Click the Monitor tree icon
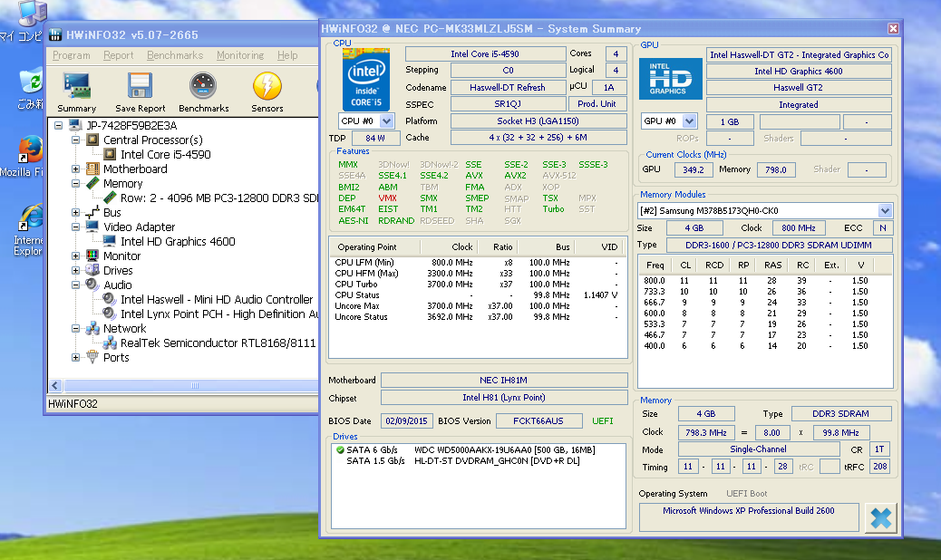Image resolution: width=941 pixels, height=560 pixels. click(92, 256)
